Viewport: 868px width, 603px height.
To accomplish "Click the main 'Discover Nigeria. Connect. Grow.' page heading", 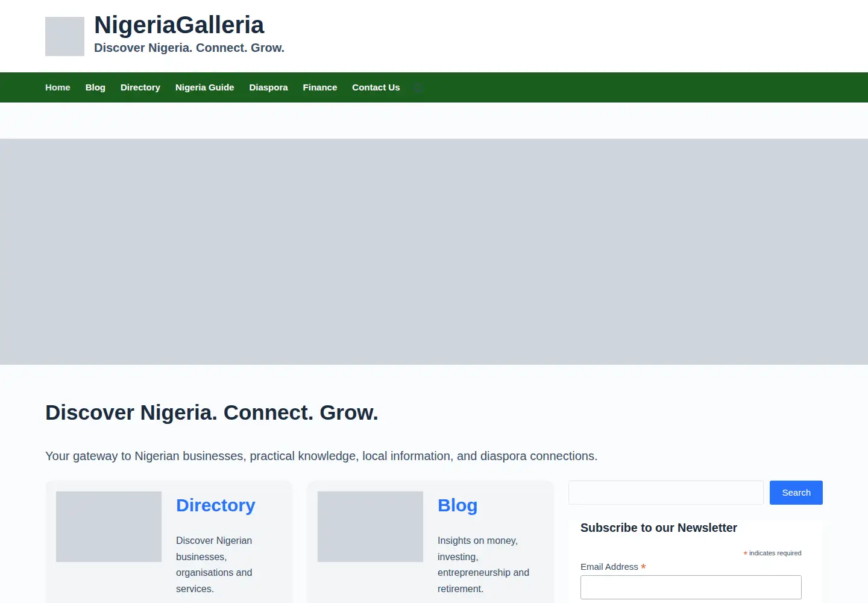I will (212, 412).
